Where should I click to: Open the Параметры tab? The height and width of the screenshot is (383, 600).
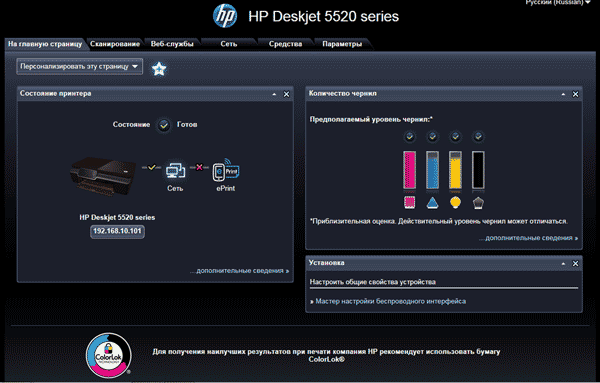pyautogui.click(x=342, y=44)
